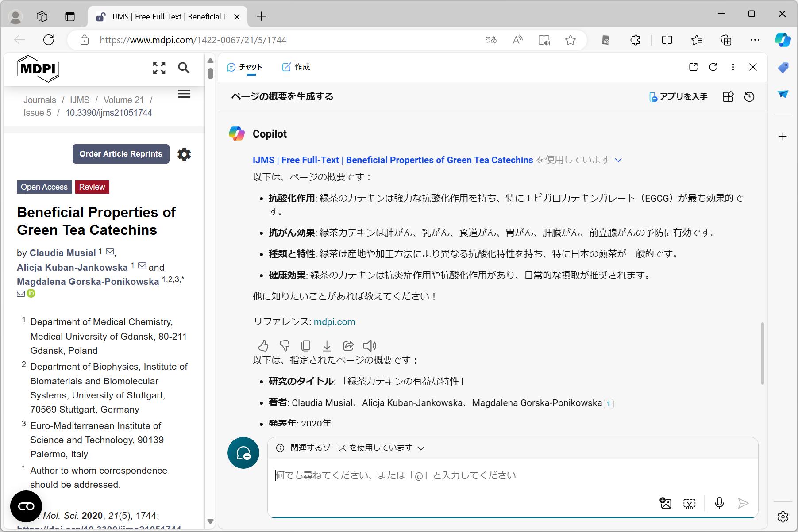Screen dimensions: 798x532
Task: Open citation 1 footnote marker
Action: click(609, 403)
